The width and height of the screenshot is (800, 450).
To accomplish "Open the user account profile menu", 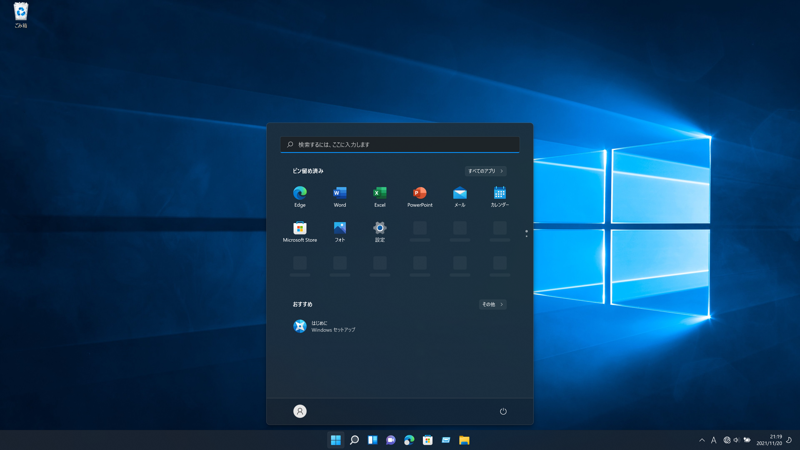I will click(x=299, y=411).
